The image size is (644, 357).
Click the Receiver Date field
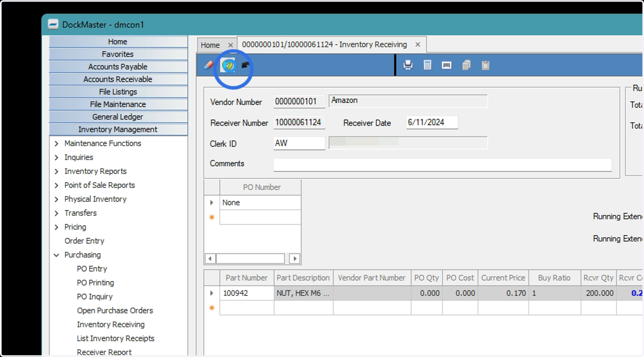tap(432, 122)
